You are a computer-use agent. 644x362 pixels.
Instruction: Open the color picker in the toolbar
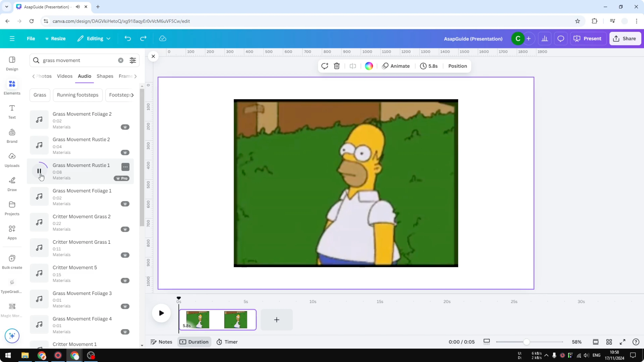(x=369, y=66)
